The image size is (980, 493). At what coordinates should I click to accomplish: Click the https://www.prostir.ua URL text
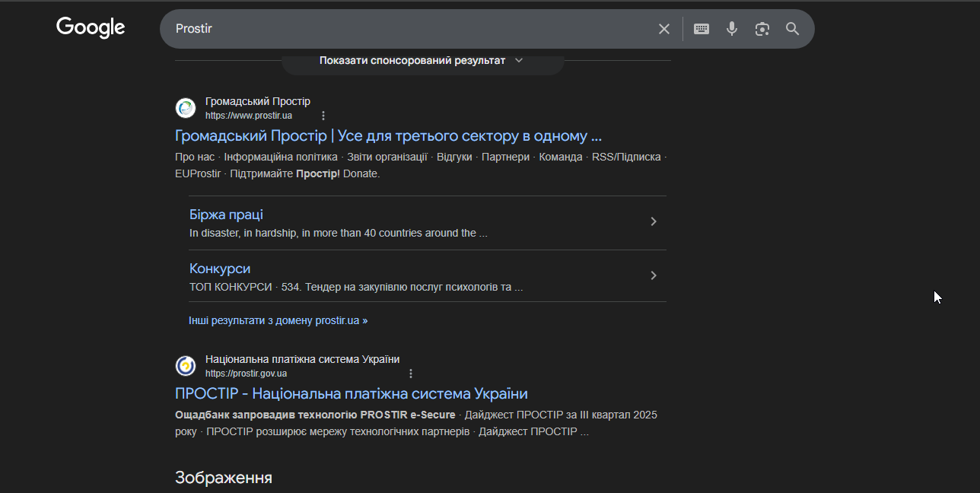(249, 116)
